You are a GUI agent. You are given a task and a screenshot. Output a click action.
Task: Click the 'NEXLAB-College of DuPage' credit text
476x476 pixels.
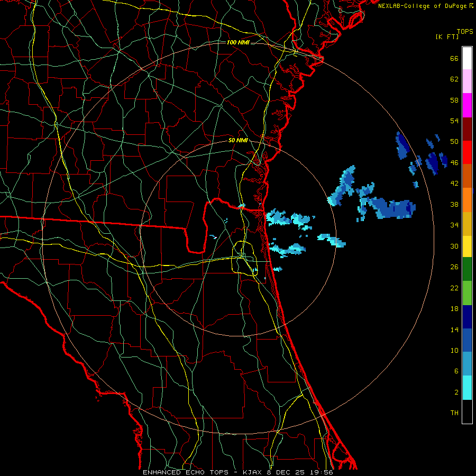pyautogui.click(x=423, y=6)
